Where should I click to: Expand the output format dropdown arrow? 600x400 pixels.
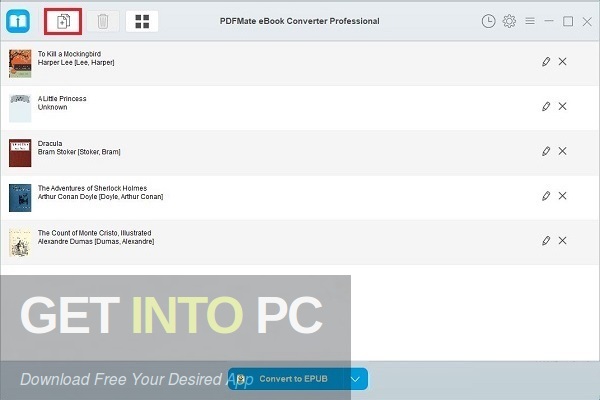355,379
